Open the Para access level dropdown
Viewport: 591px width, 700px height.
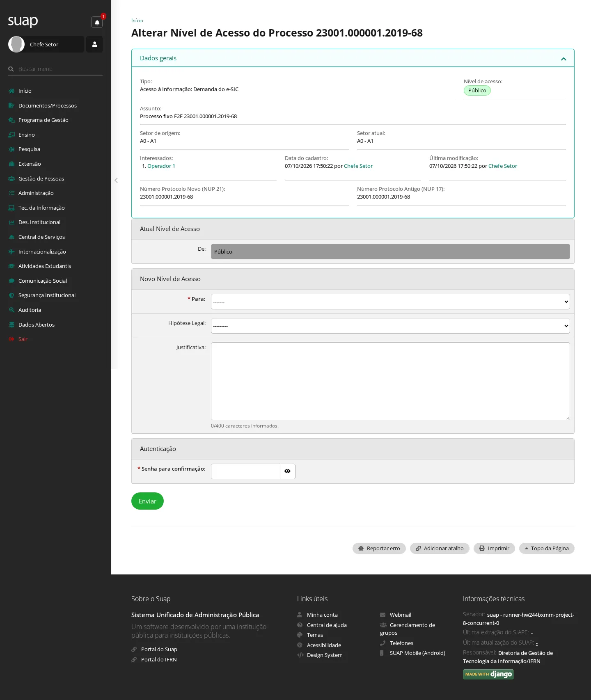(x=390, y=302)
